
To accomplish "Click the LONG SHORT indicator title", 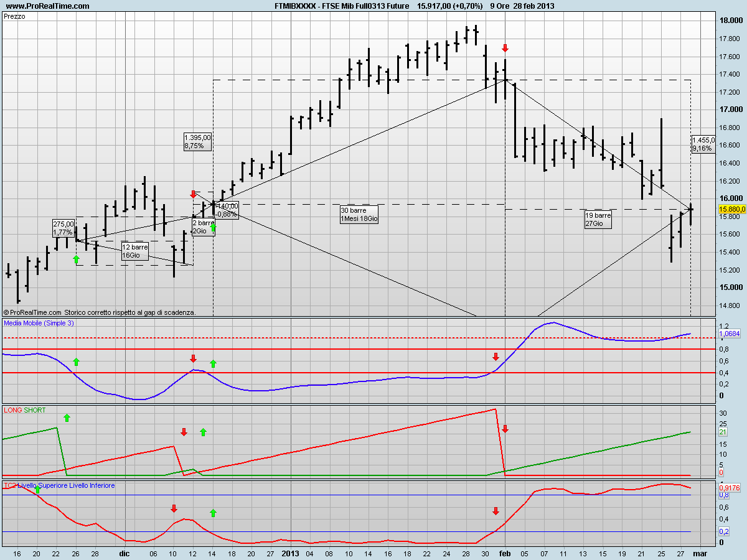I will point(25,410).
